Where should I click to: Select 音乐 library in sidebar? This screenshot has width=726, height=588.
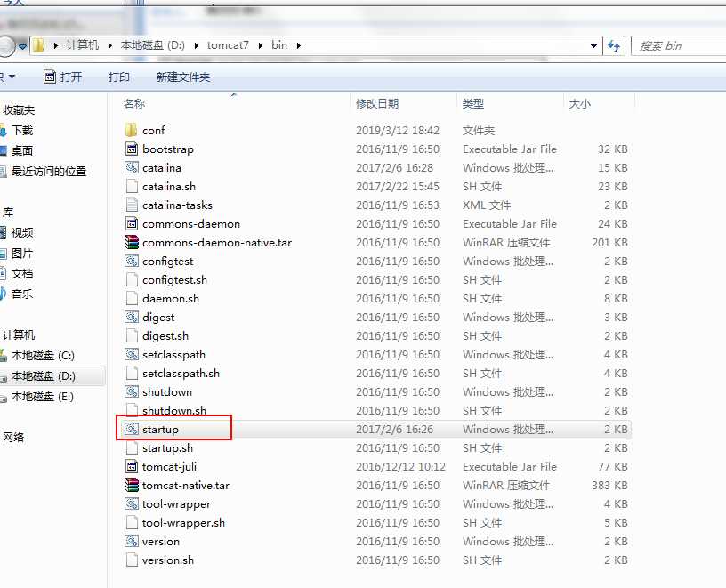tap(22, 294)
